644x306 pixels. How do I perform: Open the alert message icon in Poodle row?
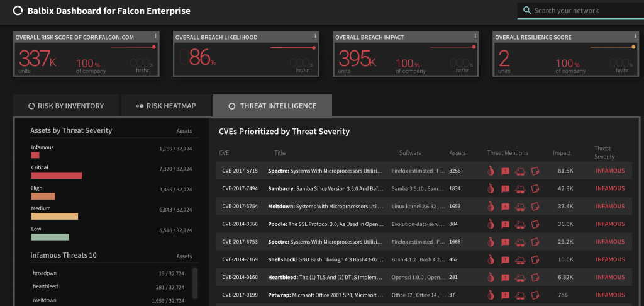(505, 224)
